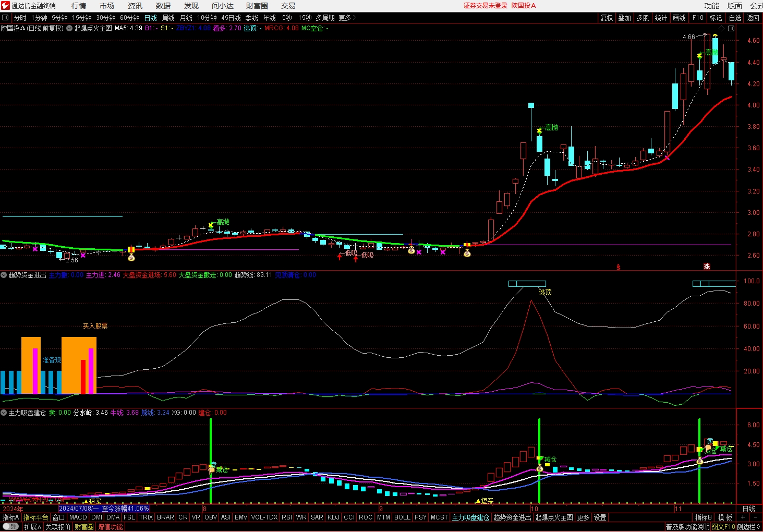
Task: Click 统计 statistics button
Action: pos(661,18)
